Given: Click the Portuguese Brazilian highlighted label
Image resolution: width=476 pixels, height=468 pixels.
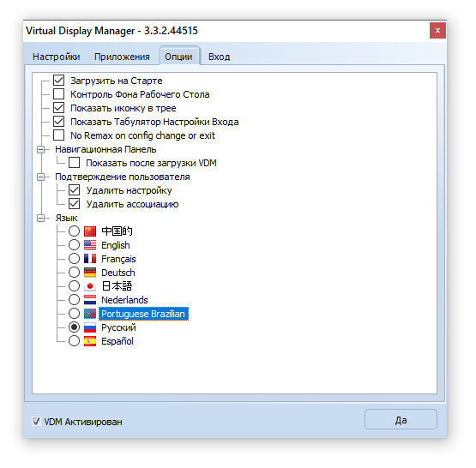Looking at the screenshot, I should click(x=143, y=314).
